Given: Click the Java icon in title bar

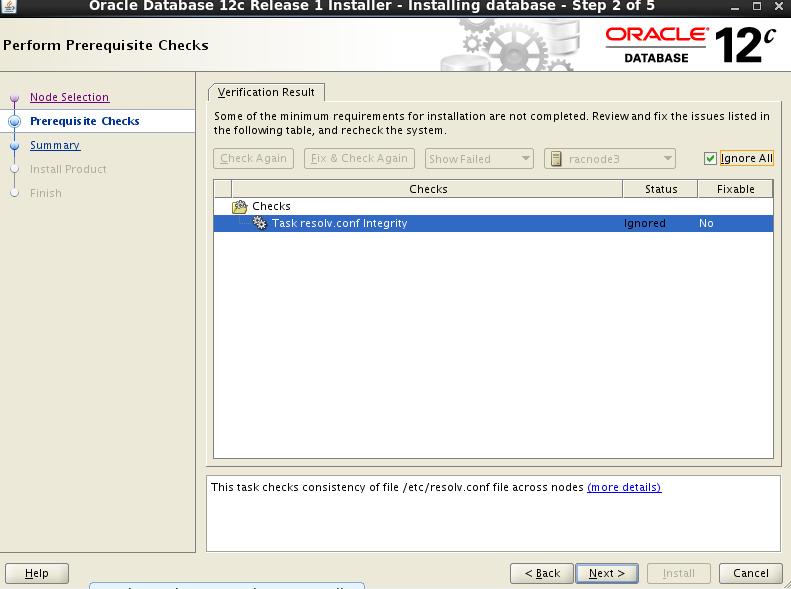Looking at the screenshot, I should tap(9, 6).
